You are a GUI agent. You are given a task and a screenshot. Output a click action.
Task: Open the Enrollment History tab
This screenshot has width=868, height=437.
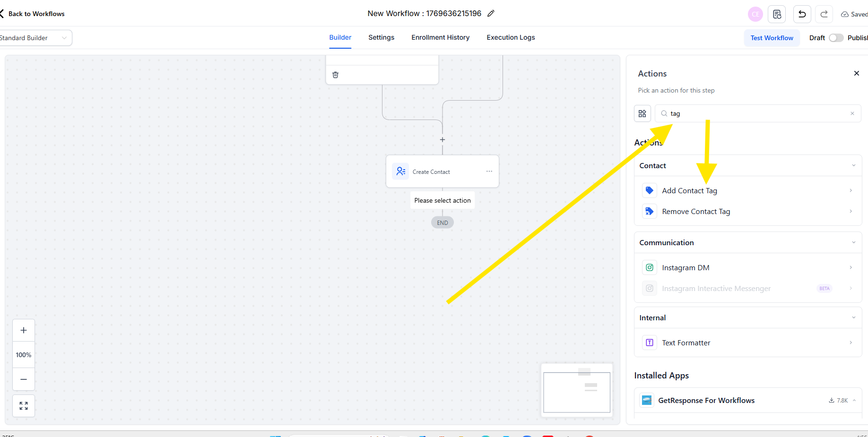[440, 37]
